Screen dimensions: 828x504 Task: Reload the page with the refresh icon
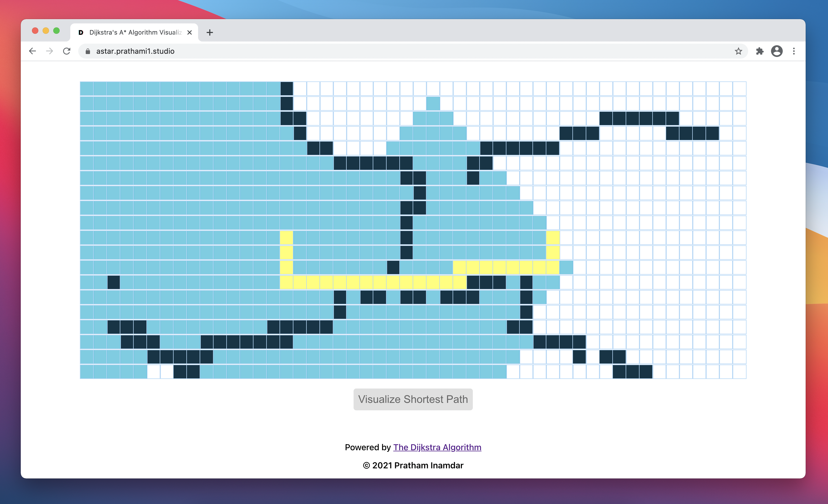click(67, 51)
